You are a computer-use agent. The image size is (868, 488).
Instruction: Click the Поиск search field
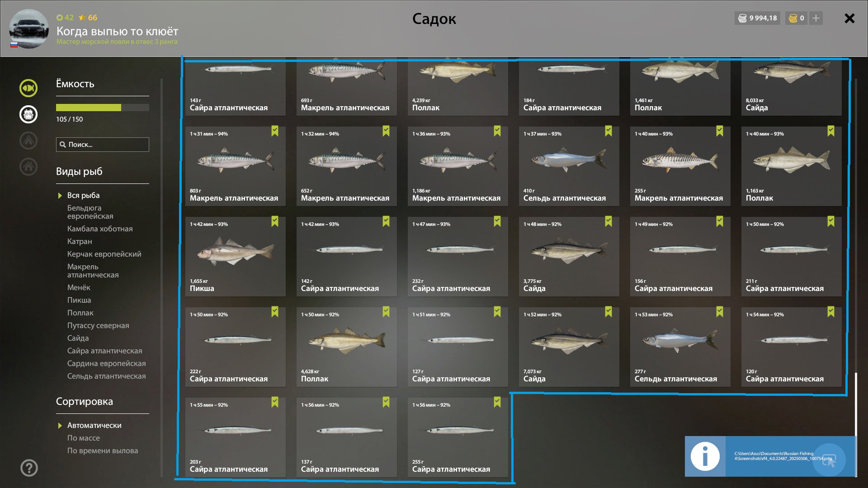[x=103, y=145]
